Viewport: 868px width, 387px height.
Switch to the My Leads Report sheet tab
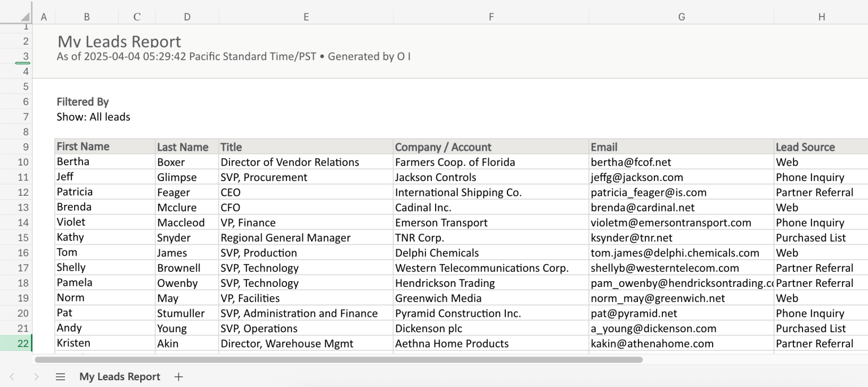click(119, 376)
